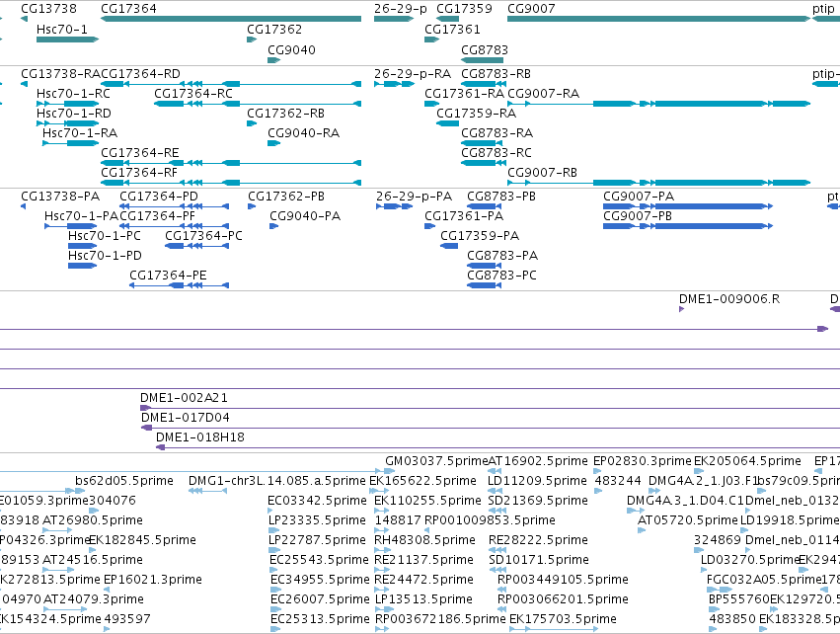Click the 26-29-p gene label
The height and width of the screenshot is (634, 840).
point(400,9)
